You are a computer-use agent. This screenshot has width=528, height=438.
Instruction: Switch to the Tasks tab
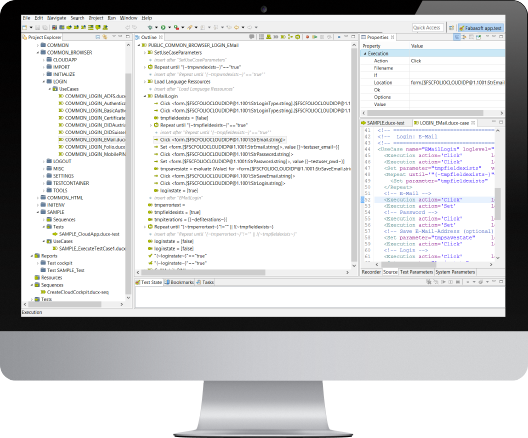point(205,282)
